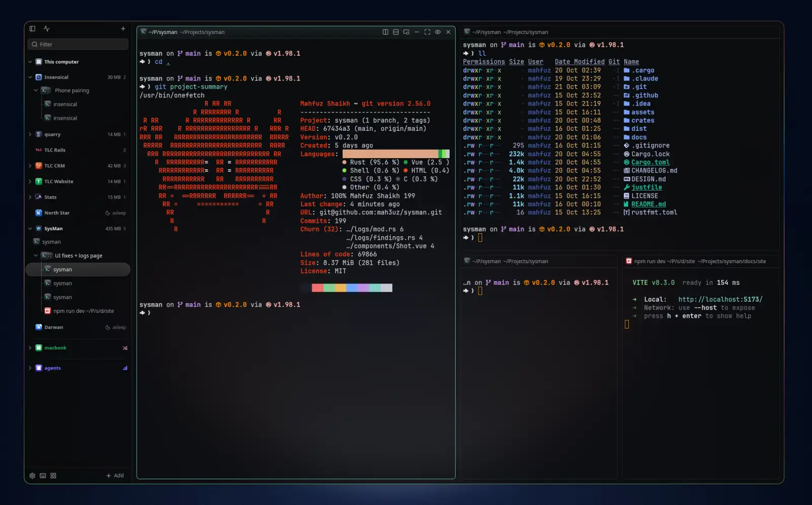The width and height of the screenshot is (812, 505).
Task: Select the empty sysman pane title
Action: [506, 261]
